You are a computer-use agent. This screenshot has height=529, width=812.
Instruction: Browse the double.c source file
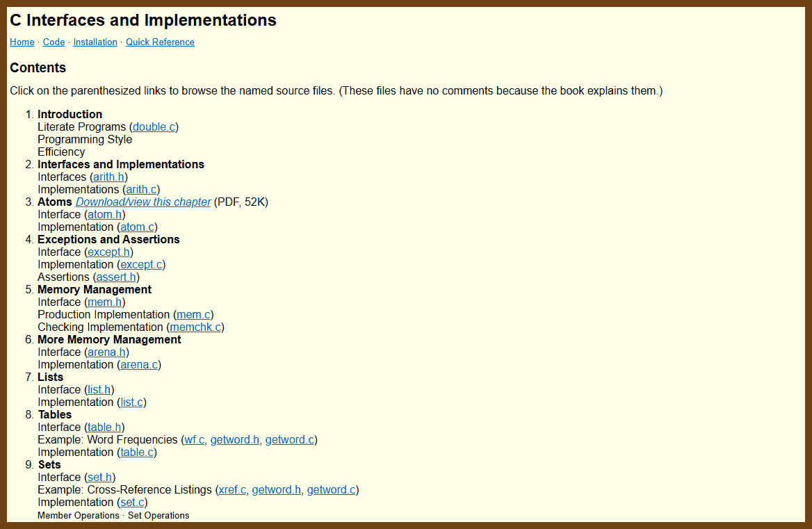coord(154,127)
